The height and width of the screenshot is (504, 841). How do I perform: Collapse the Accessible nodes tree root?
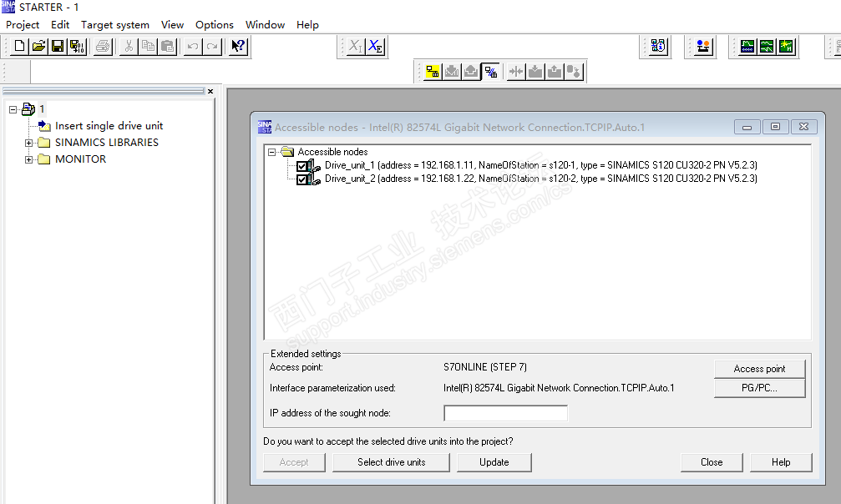click(x=272, y=152)
